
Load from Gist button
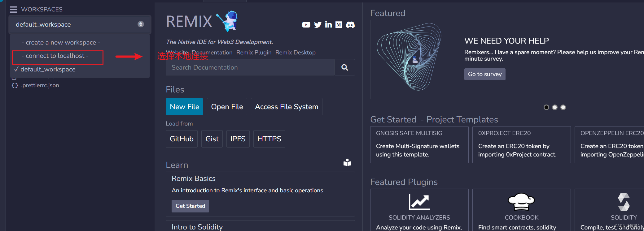[212, 139]
